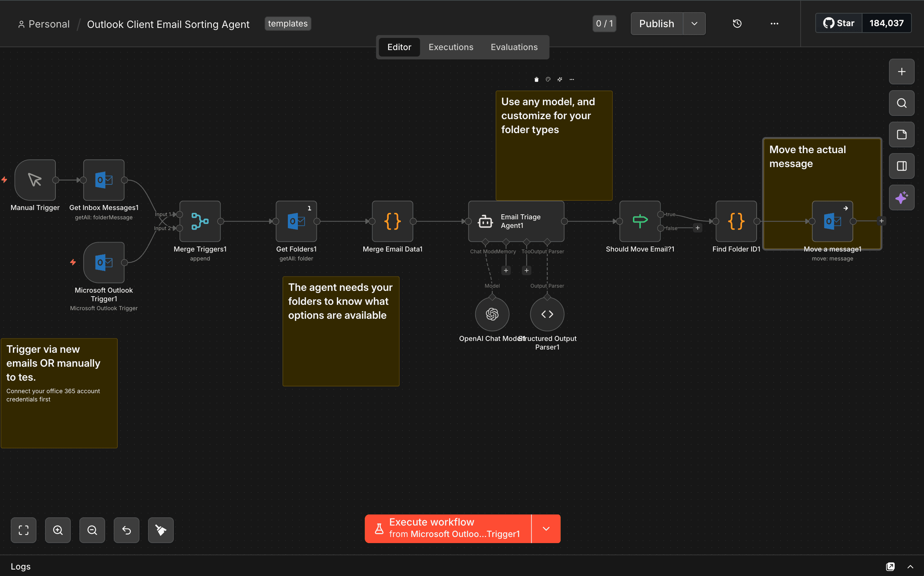Open the Execute workflow trigger dropdown

(x=546, y=528)
